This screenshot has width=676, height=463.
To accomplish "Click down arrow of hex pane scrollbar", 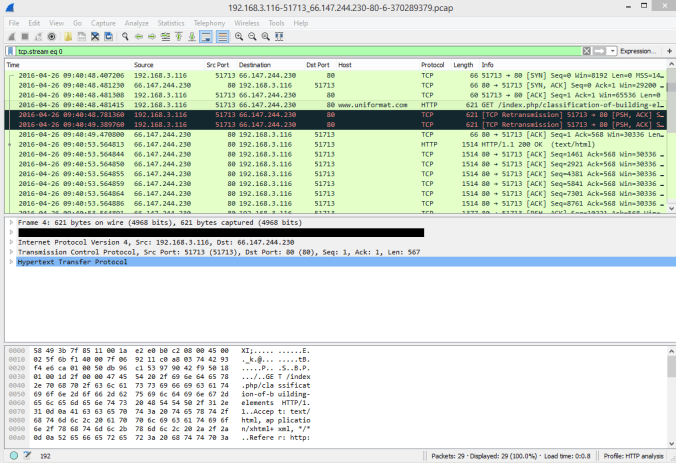I will coord(671,444).
